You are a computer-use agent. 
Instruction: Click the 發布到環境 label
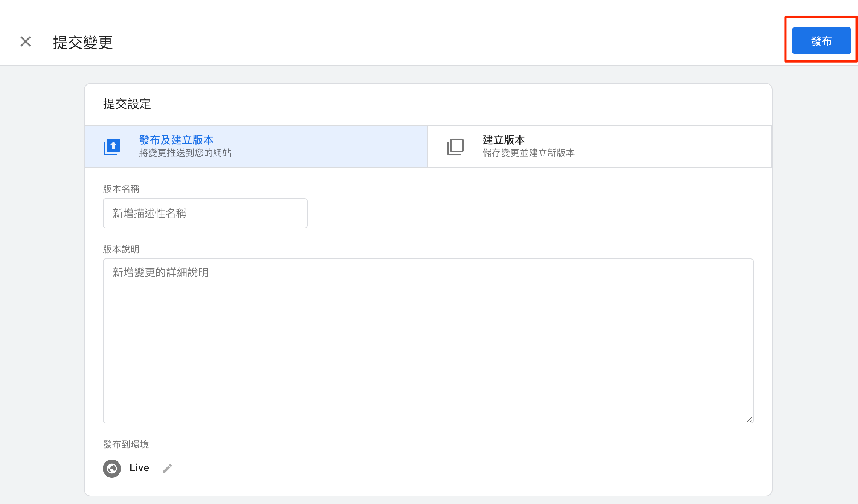pyautogui.click(x=126, y=444)
